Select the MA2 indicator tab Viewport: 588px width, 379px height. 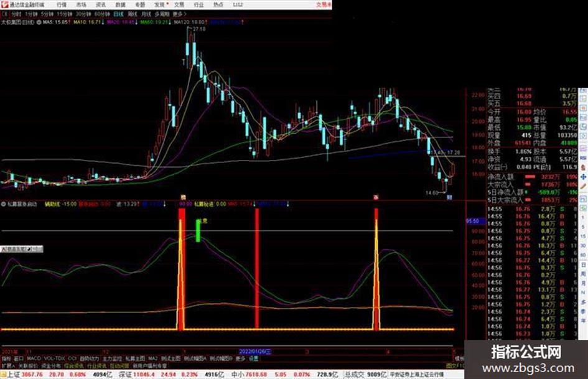click(x=152, y=358)
